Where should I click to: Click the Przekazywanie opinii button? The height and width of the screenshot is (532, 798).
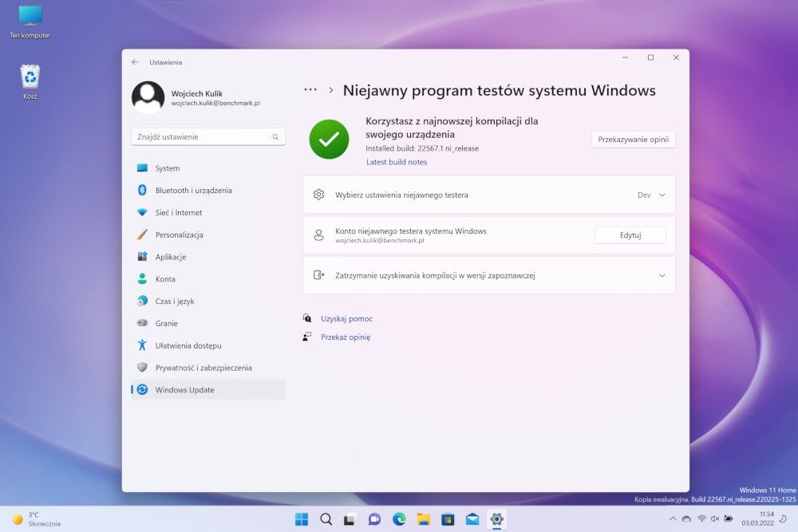point(633,140)
